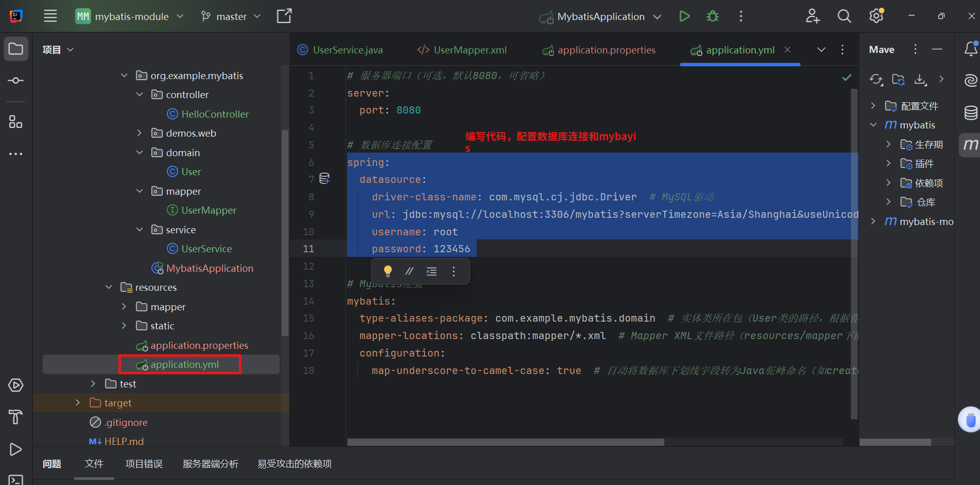This screenshot has width=980, height=485.
Task: Open the new window project icon
Action: click(284, 16)
